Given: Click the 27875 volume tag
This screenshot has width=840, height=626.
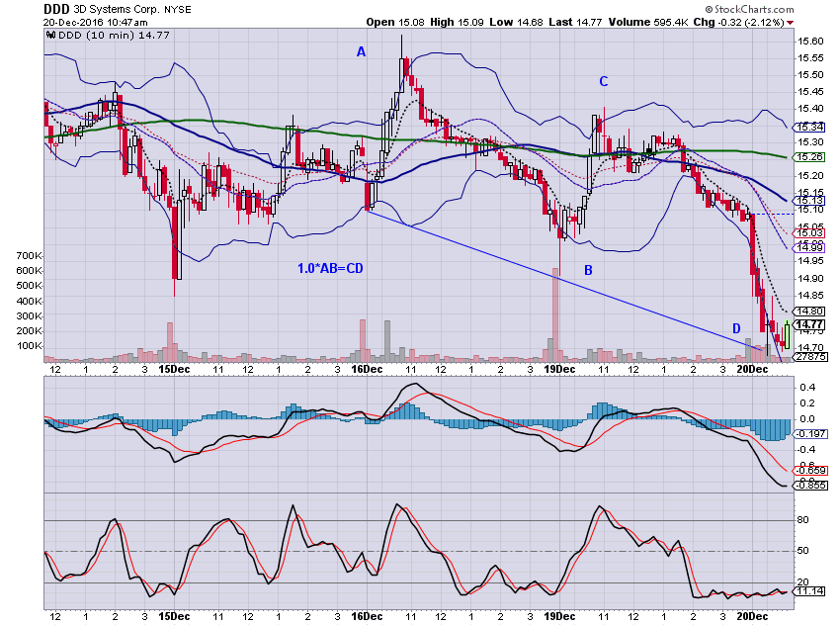Looking at the screenshot, I should [810, 357].
